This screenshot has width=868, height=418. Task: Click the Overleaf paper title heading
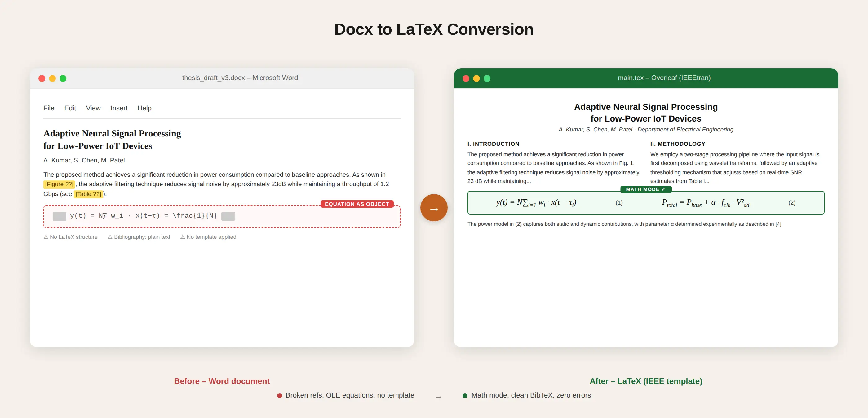coord(646,113)
